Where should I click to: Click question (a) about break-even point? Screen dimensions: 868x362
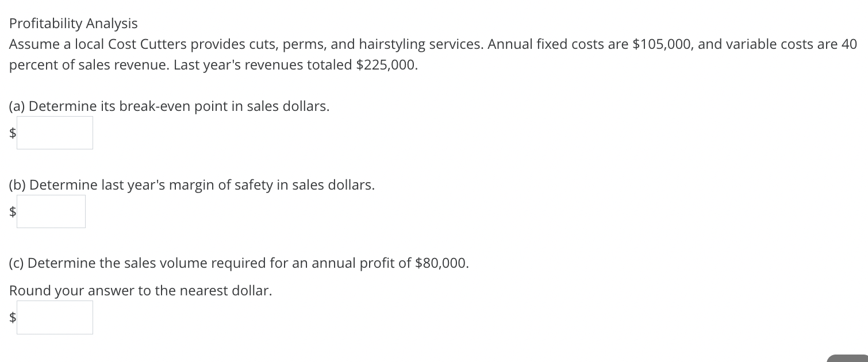pos(169,106)
